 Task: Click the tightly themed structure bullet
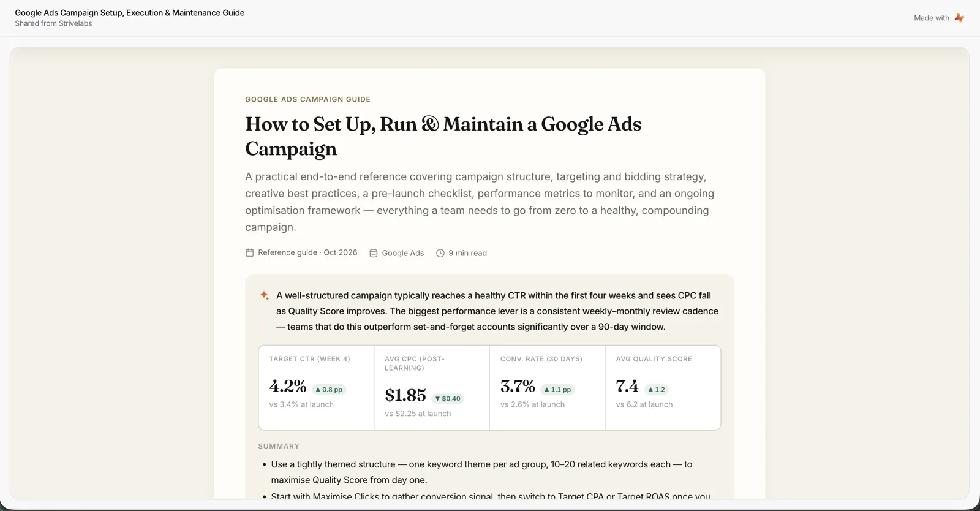[x=481, y=472]
